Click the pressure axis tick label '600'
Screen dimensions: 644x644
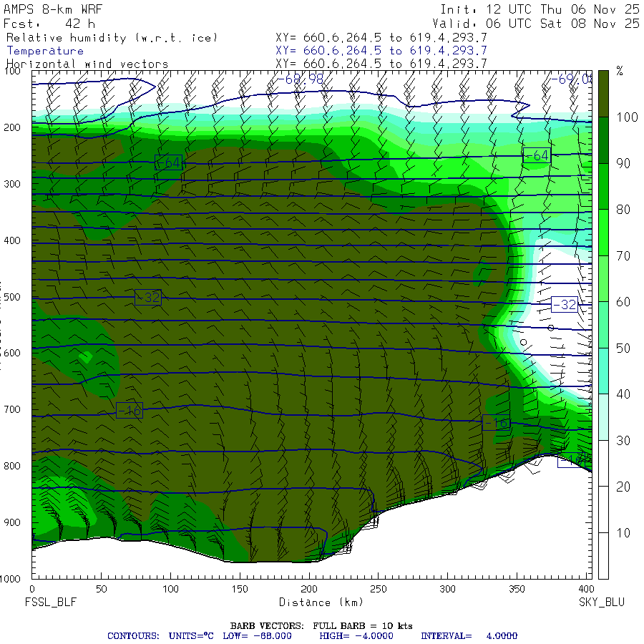click(x=12, y=353)
